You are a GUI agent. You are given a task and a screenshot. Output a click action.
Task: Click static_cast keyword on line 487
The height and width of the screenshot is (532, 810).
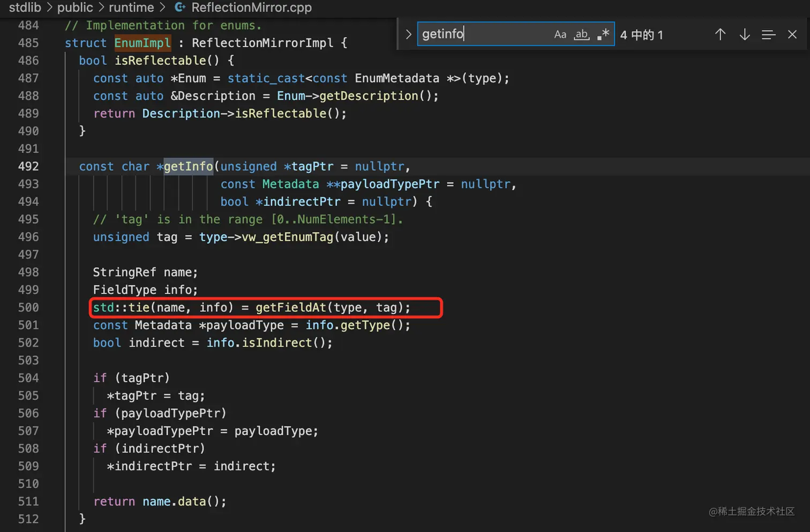click(266, 78)
